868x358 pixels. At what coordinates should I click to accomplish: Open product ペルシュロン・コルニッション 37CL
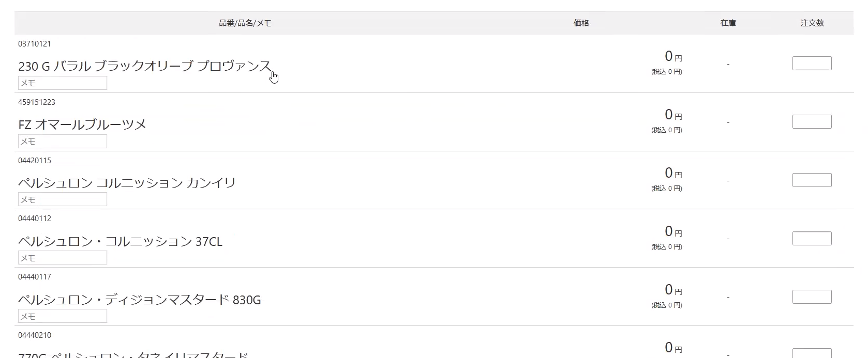coord(120,241)
